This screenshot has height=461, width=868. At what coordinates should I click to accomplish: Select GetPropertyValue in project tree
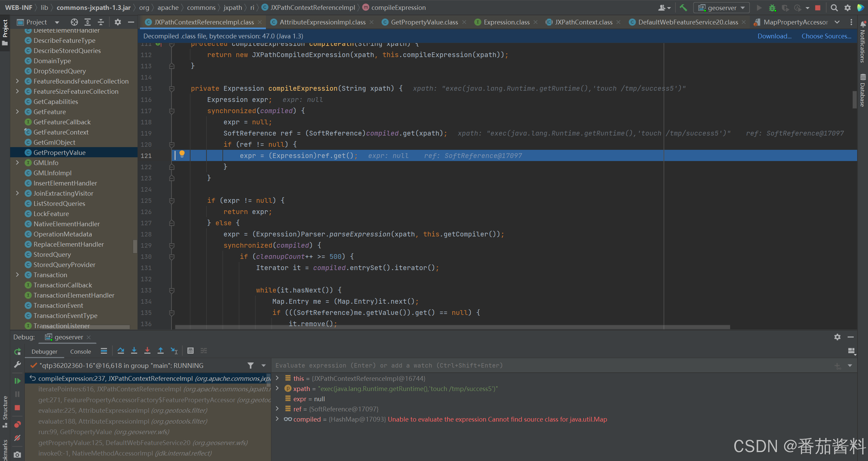[59, 153]
